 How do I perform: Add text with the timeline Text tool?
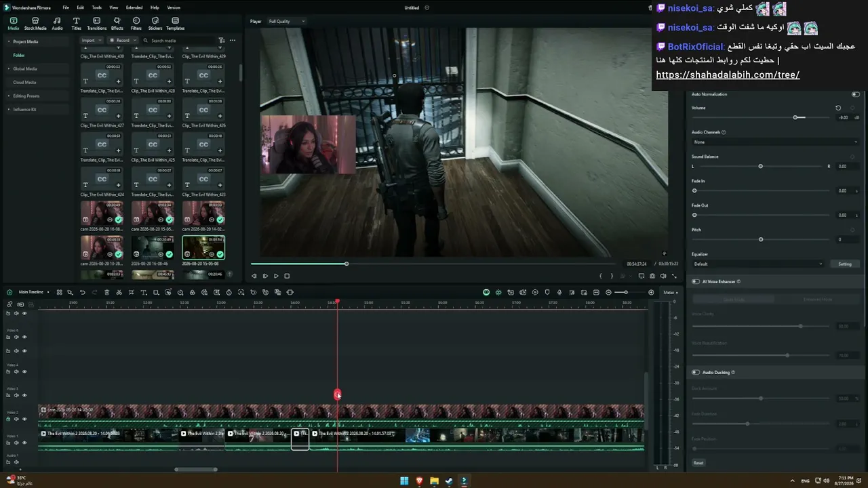coord(143,292)
